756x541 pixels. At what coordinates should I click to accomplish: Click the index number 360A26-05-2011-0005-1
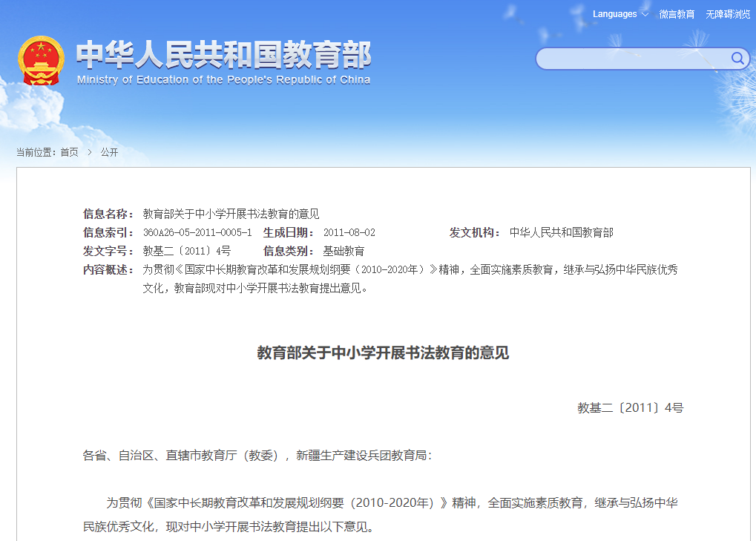197,232
